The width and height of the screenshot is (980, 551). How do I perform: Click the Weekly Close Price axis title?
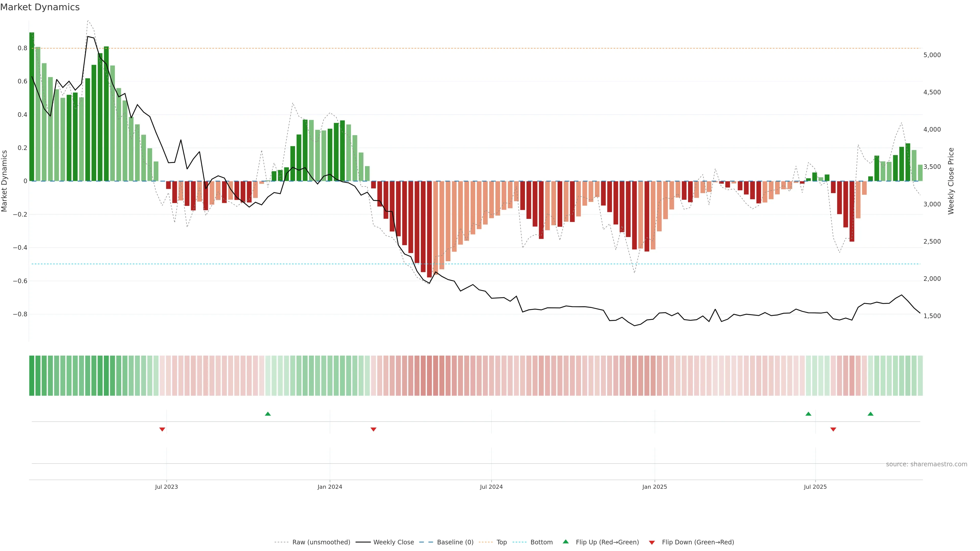951,181
